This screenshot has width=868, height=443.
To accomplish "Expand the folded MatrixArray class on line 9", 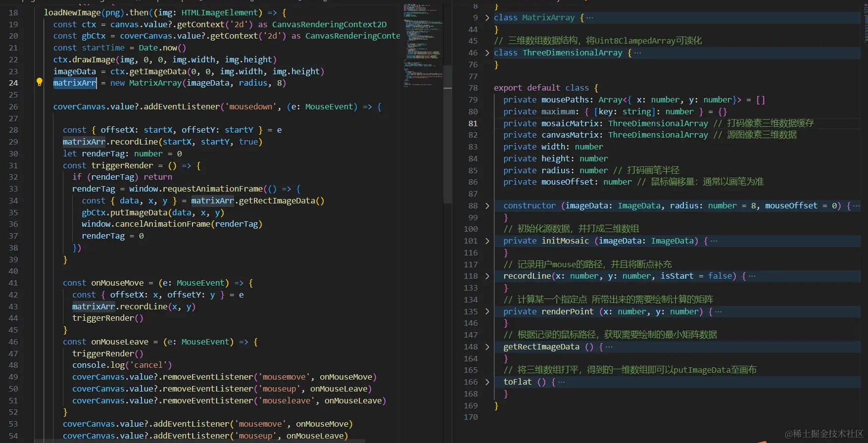I will (x=487, y=18).
